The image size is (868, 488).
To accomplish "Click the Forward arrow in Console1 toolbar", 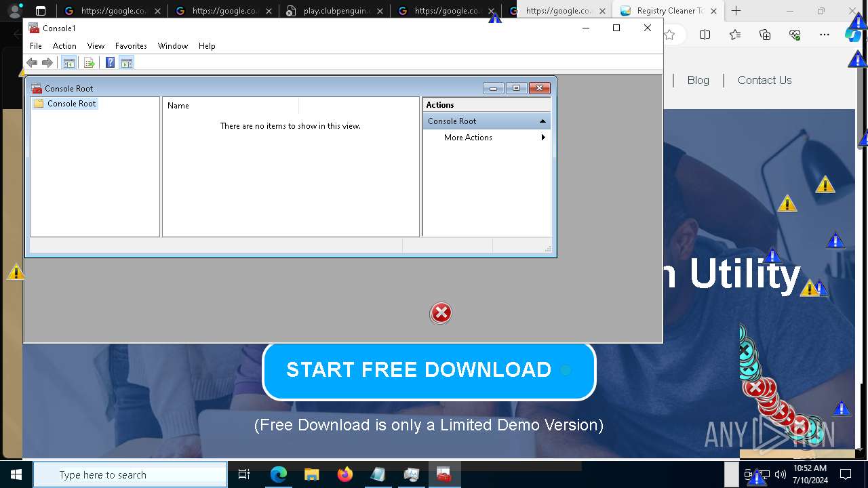I will tap(47, 63).
